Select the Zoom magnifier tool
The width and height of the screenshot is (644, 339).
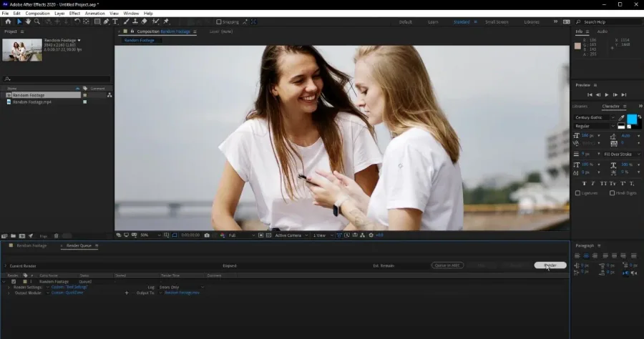pyautogui.click(x=37, y=21)
